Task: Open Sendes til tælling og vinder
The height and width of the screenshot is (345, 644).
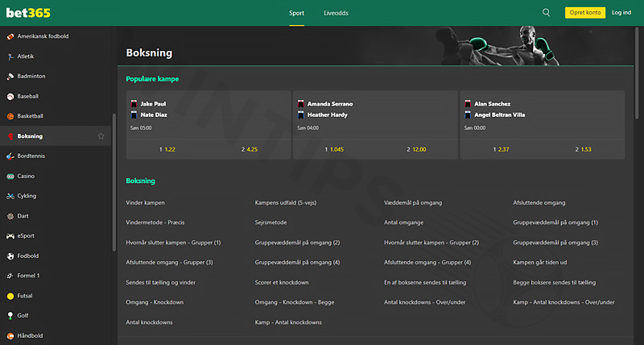Action: click(x=160, y=282)
